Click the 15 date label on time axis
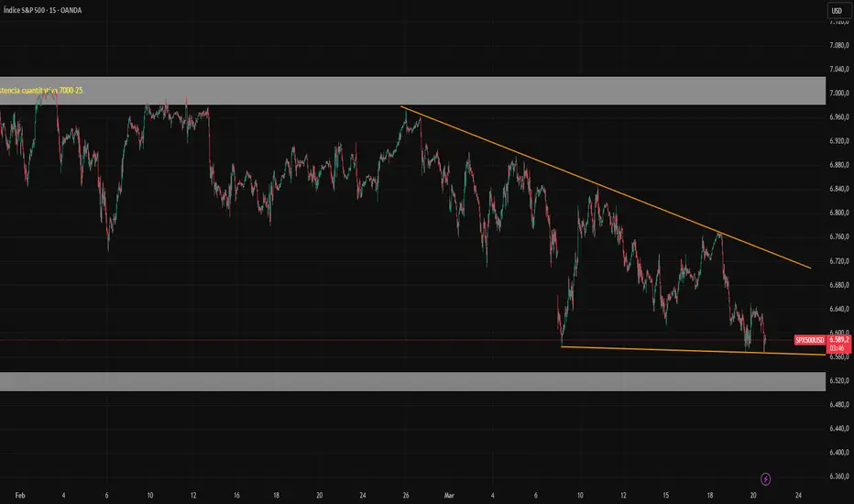 click(x=665, y=495)
